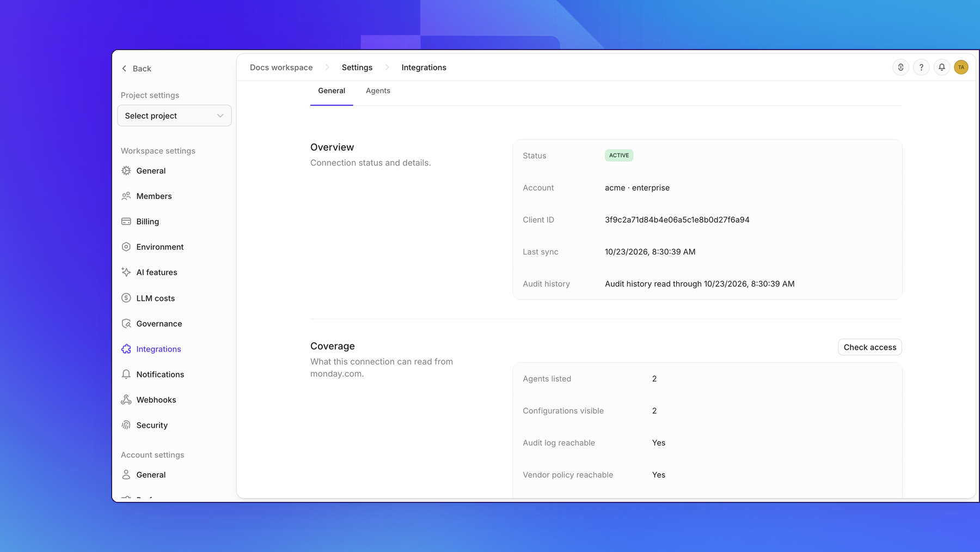Click the Account settings heading label
Screen dimensions: 980x552
152,455
